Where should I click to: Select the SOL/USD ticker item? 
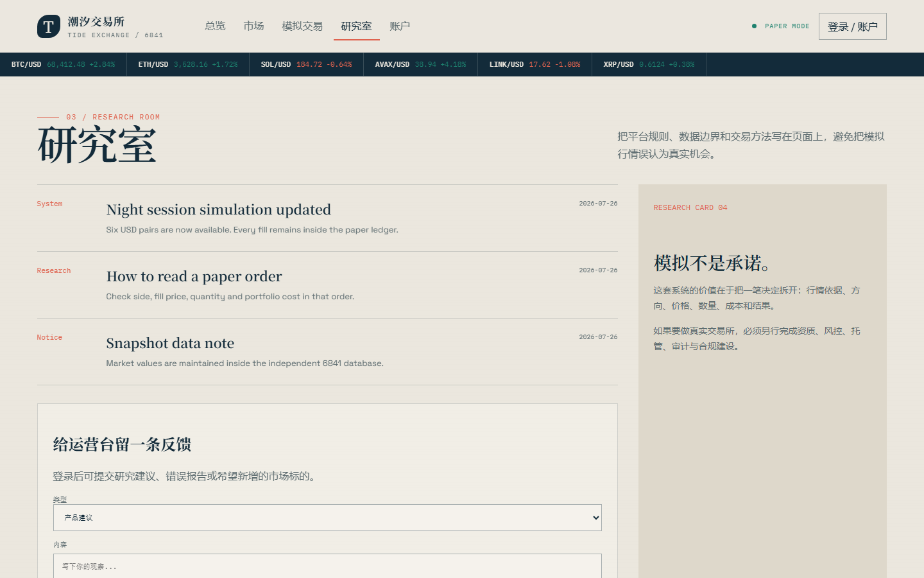[x=307, y=64]
